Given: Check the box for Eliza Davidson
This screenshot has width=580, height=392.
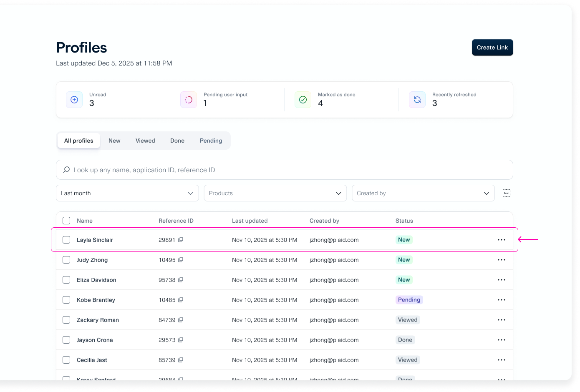Looking at the screenshot, I should click(x=66, y=280).
